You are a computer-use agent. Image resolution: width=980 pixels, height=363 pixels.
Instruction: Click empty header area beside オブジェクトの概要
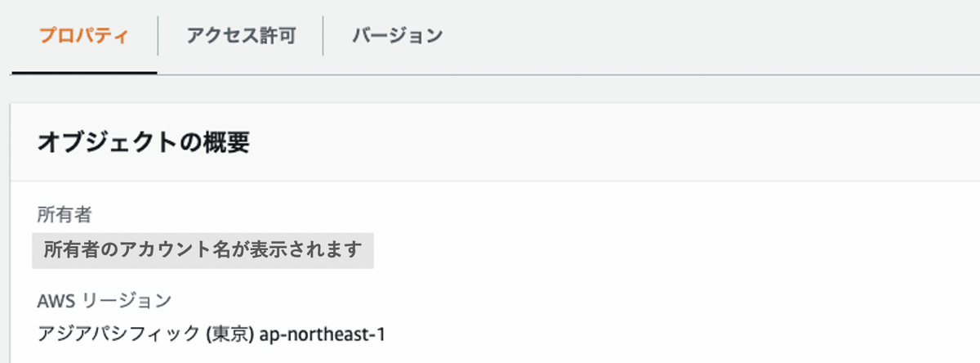click(612, 142)
